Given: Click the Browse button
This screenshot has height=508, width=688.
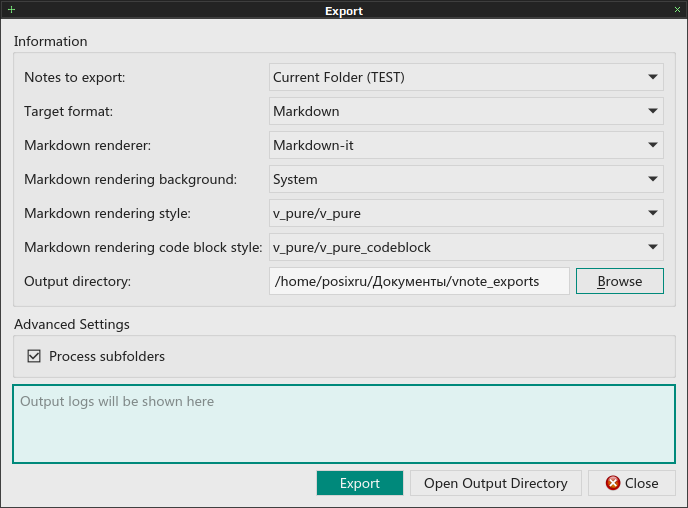Looking at the screenshot, I should [x=620, y=281].
